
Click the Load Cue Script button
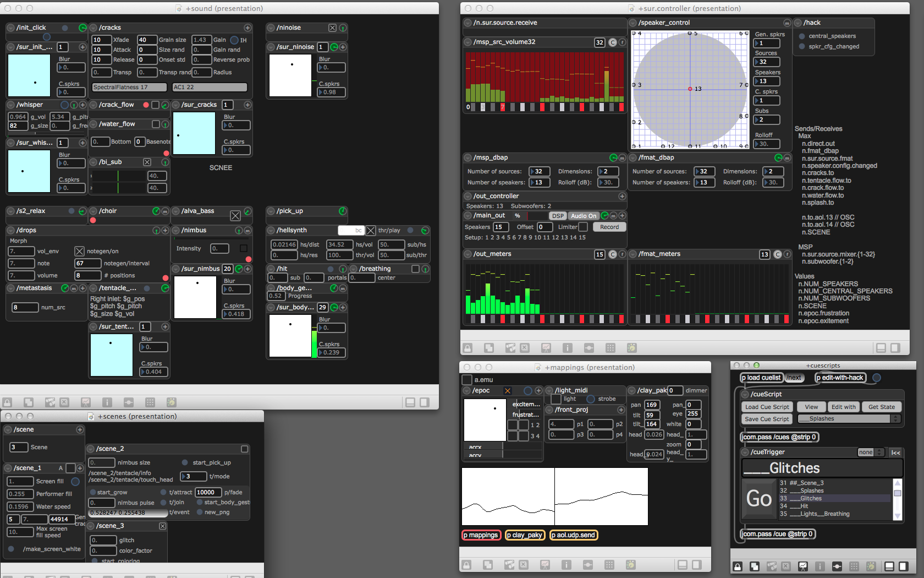click(767, 407)
